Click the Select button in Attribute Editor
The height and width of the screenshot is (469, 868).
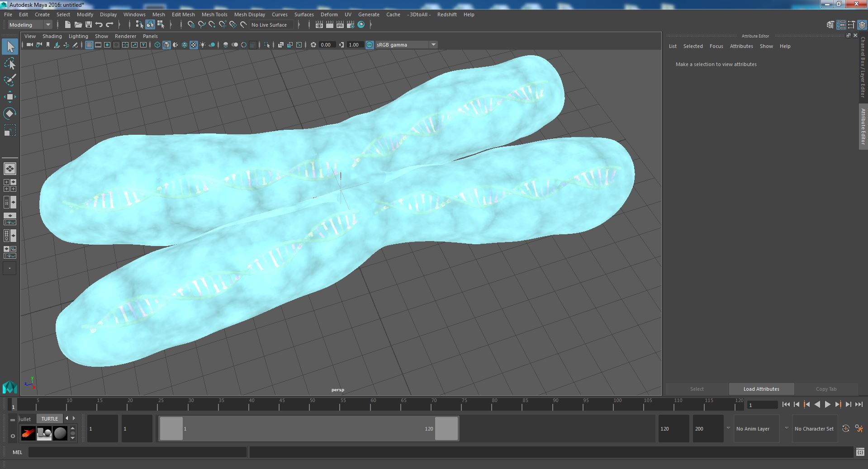click(x=697, y=389)
